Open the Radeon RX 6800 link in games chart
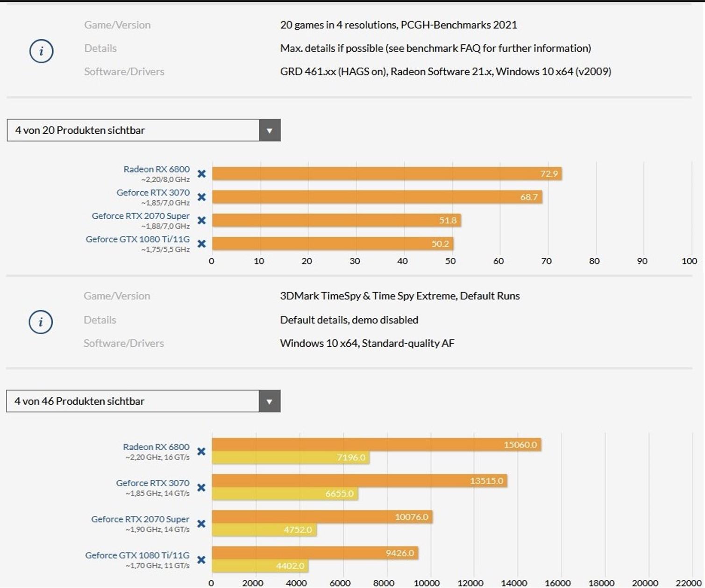705x588 pixels. tap(157, 169)
